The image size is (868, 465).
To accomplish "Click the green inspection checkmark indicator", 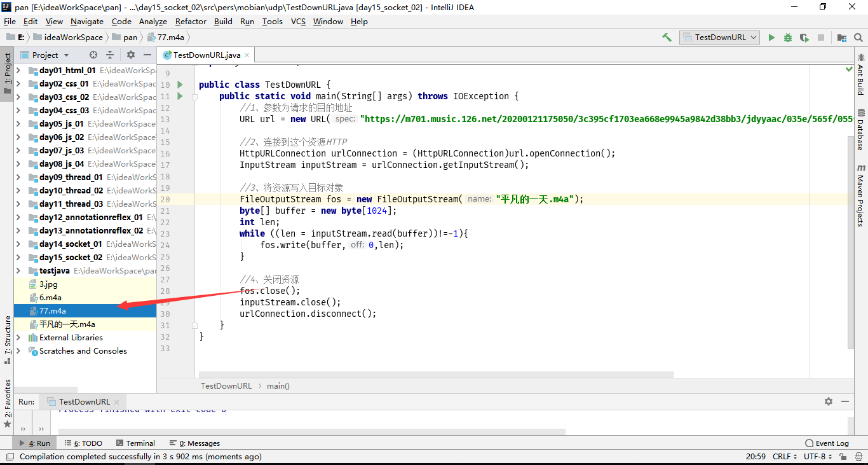I will (x=849, y=68).
